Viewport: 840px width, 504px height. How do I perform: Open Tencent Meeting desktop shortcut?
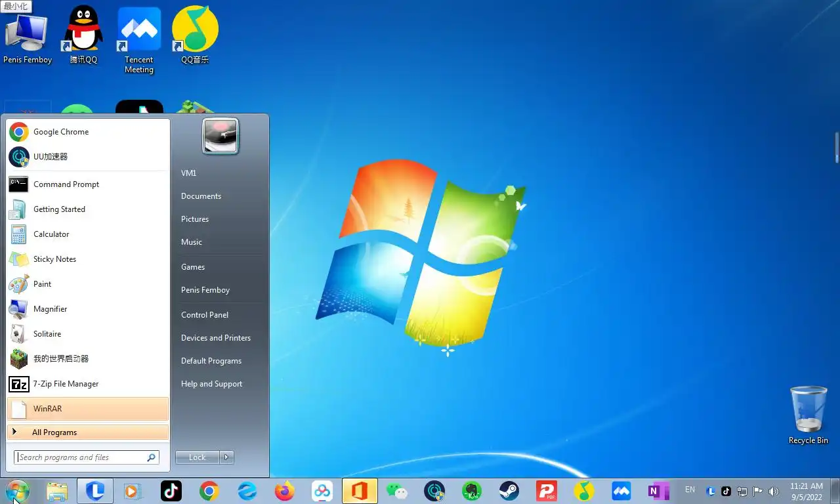click(139, 39)
